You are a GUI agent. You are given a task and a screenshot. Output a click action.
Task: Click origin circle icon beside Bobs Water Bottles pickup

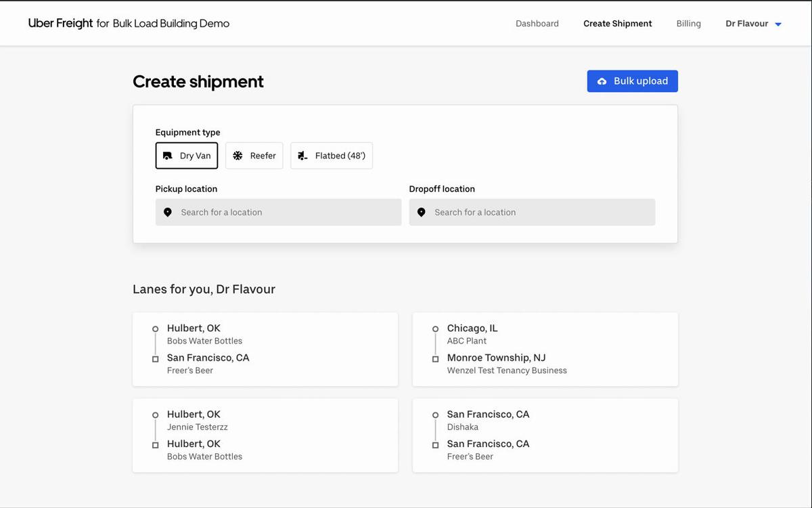pyautogui.click(x=155, y=329)
